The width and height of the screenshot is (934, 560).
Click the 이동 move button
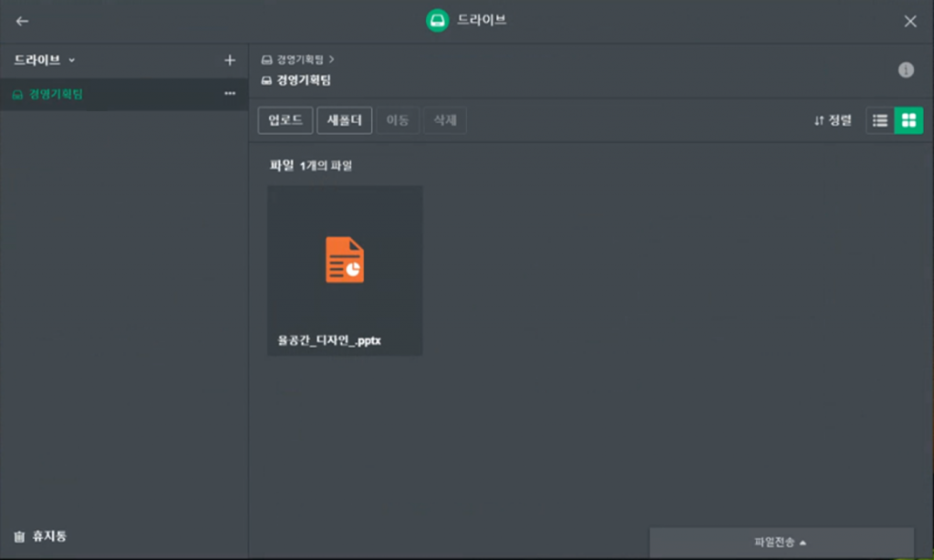(398, 120)
